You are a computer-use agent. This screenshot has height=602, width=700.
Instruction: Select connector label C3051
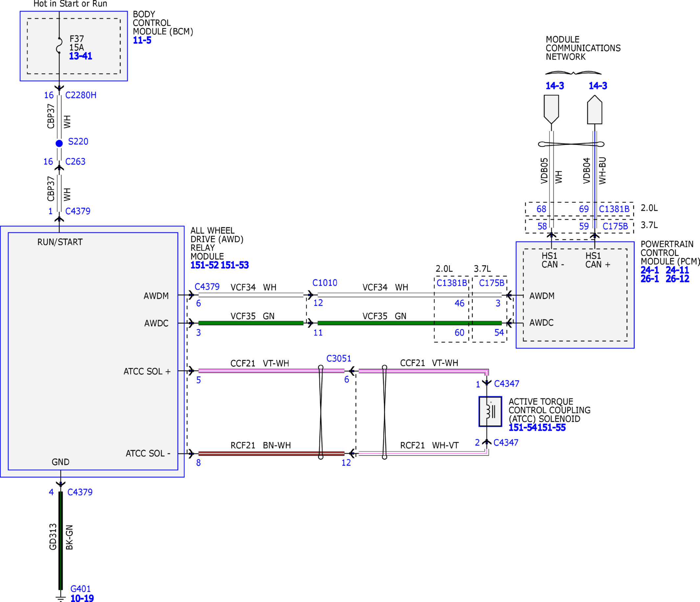tap(338, 359)
